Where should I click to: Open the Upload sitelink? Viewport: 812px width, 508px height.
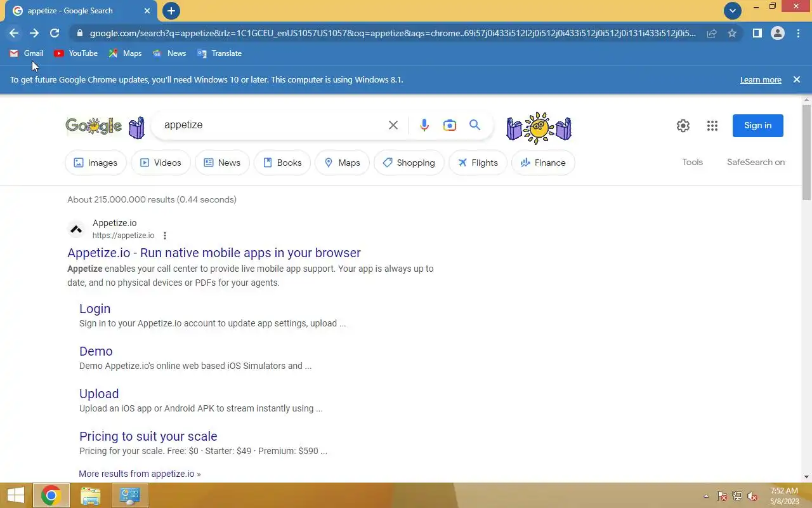click(x=99, y=394)
